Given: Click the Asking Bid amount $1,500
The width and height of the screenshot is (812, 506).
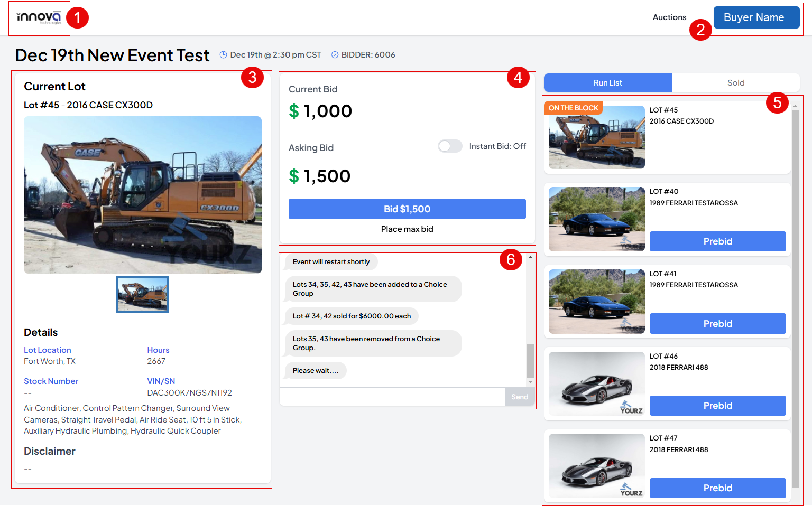Looking at the screenshot, I should click(x=320, y=176).
